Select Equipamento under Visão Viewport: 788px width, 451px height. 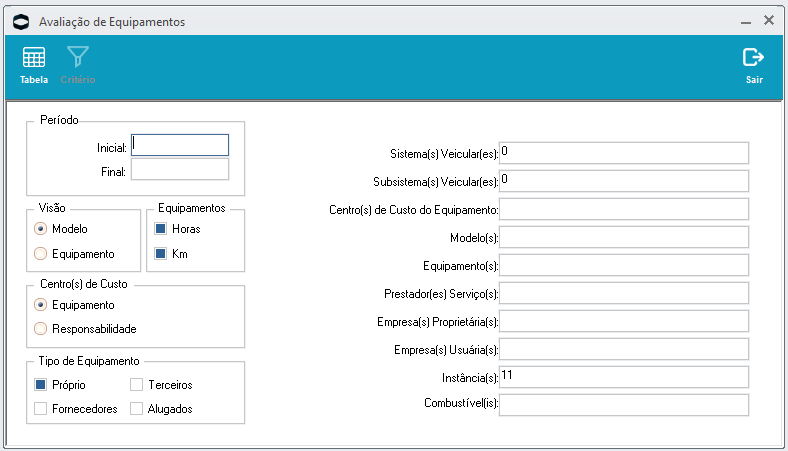point(41,253)
